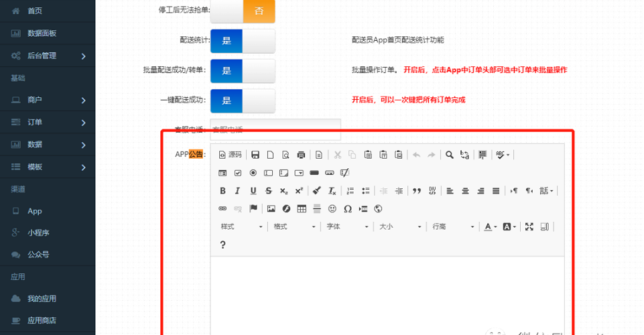Toggle the 停工后无法抢单 switch

tap(243, 11)
